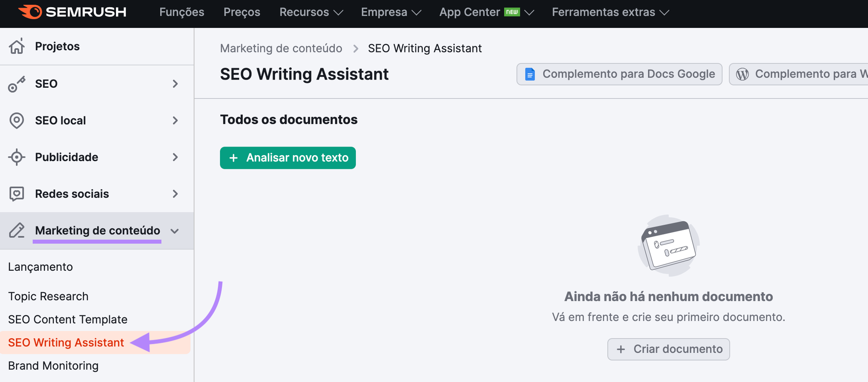Image resolution: width=868 pixels, height=382 pixels.
Task: Click the Projetos home icon
Action: (17, 46)
